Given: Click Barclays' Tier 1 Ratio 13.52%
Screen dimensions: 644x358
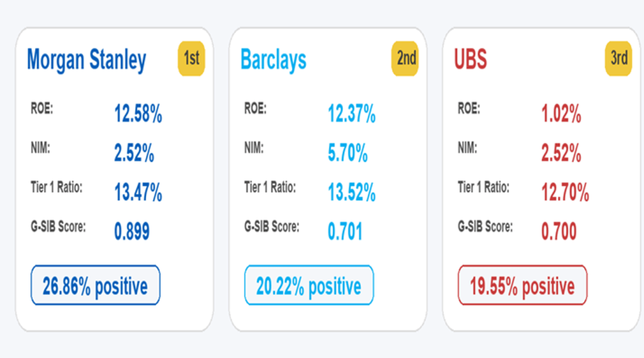Looking at the screenshot, I should click(x=351, y=192).
